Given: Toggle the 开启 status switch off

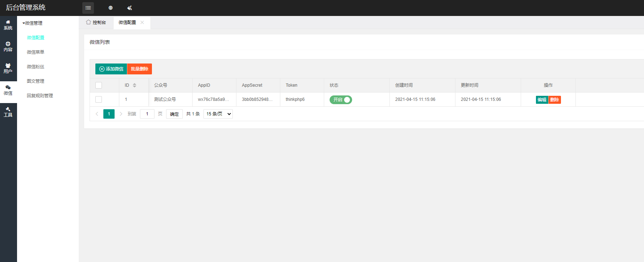Looking at the screenshot, I should pos(340,99).
